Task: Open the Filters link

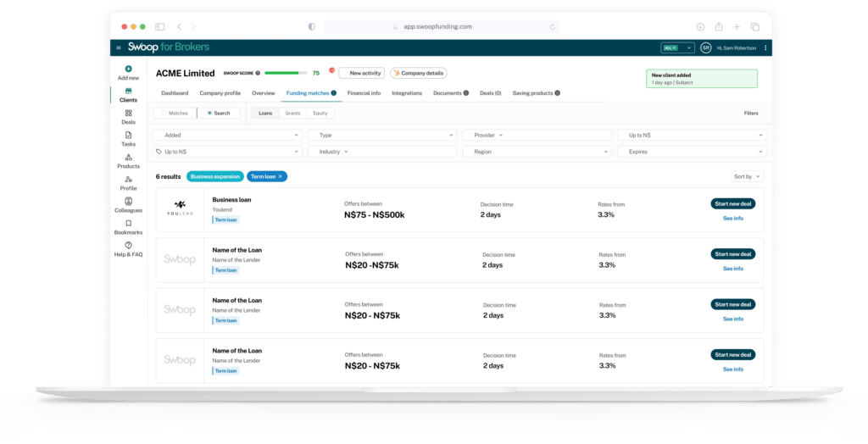Action: (751, 113)
